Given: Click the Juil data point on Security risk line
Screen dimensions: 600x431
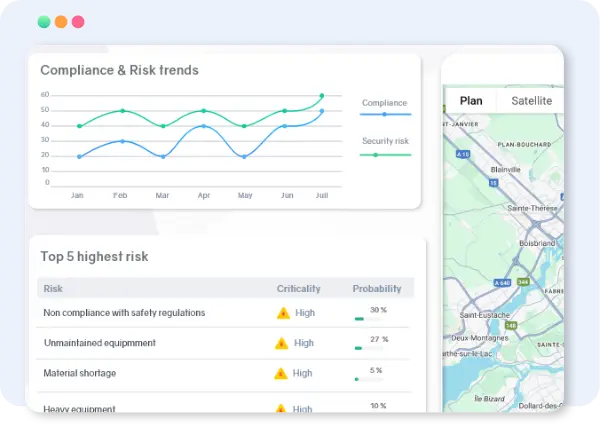Looking at the screenshot, I should 321,96.
